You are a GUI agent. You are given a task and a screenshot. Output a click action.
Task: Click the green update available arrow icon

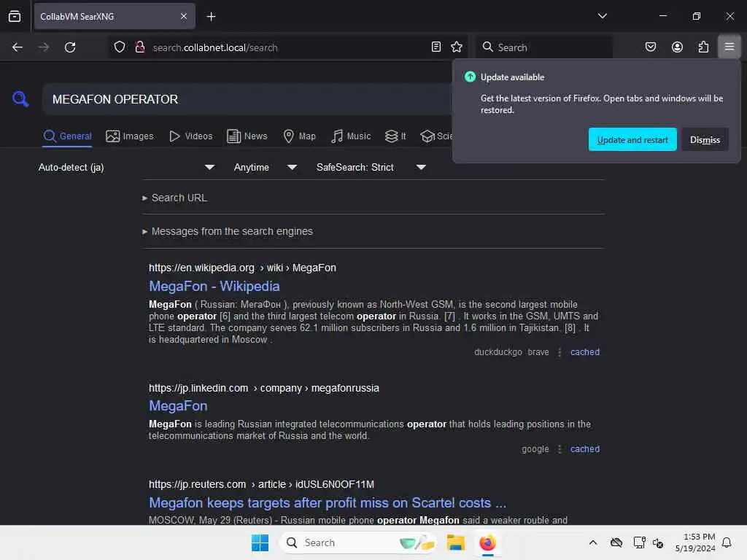pyautogui.click(x=470, y=77)
